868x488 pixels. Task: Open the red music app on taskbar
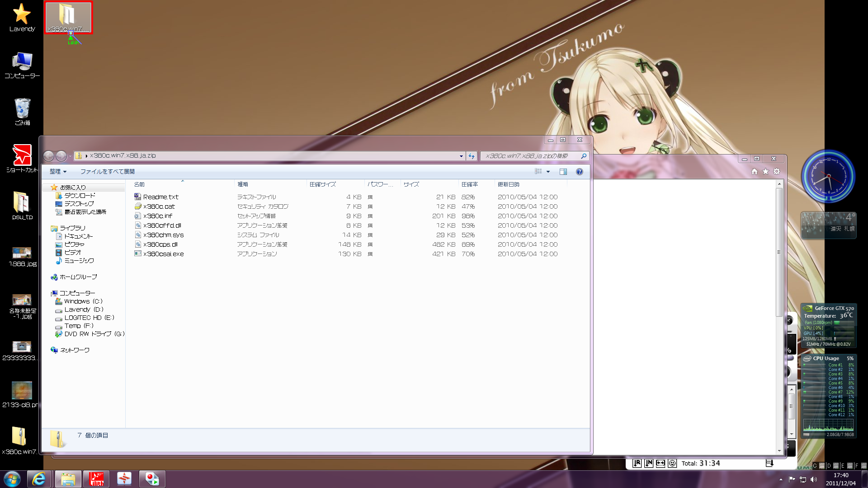96,479
